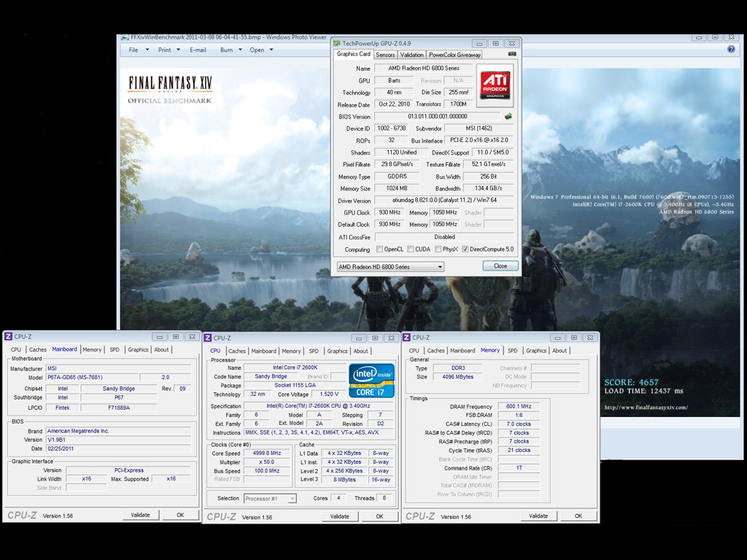Click the Memory Size 1024 MB field
Viewport: 747px width, 560px height.
(x=396, y=188)
